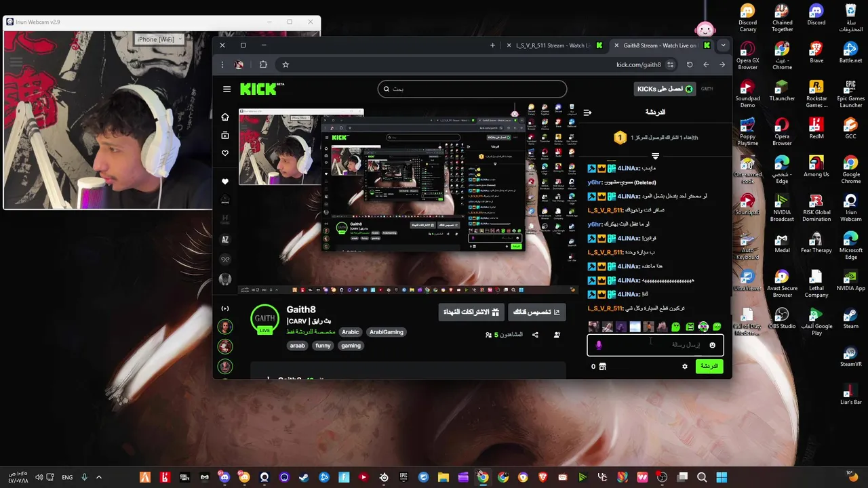The height and width of the screenshot is (488, 868).
Task: Click the volume icon in tray
Action: (39, 477)
